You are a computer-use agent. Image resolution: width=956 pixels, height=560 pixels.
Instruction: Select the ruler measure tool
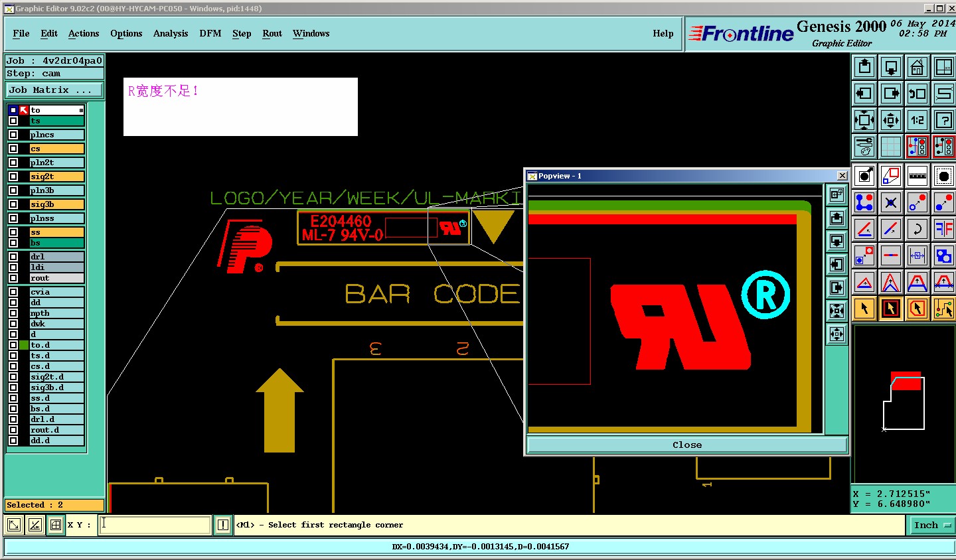pyautogui.click(x=917, y=176)
